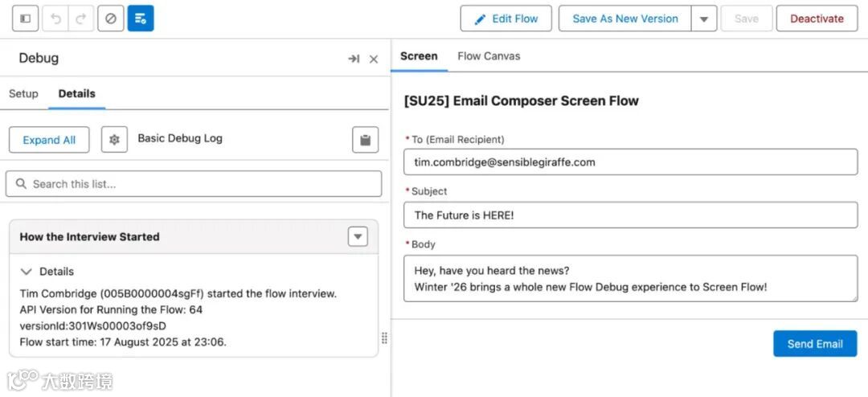
Task: Click the Deactivate button
Action: pos(817,18)
